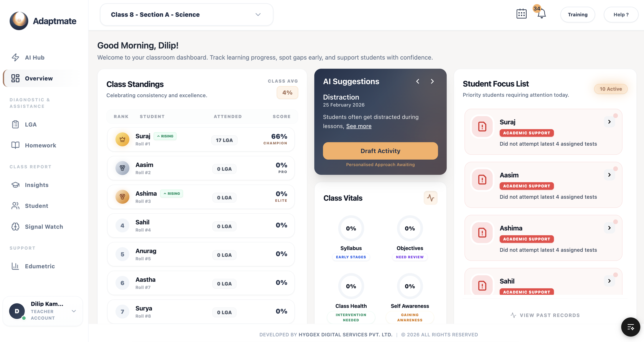
Task: Open the Edumetric sidebar item
Action: coord(40,266)
